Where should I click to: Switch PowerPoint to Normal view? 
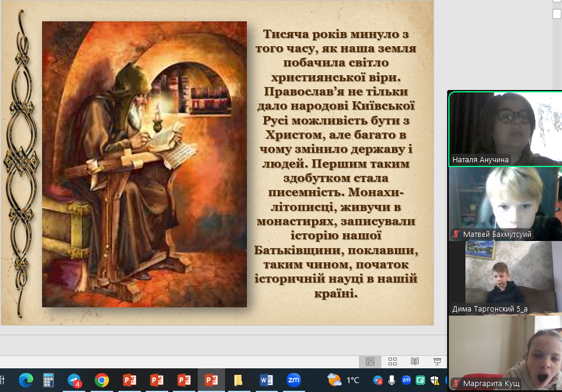tap(370, 362)
